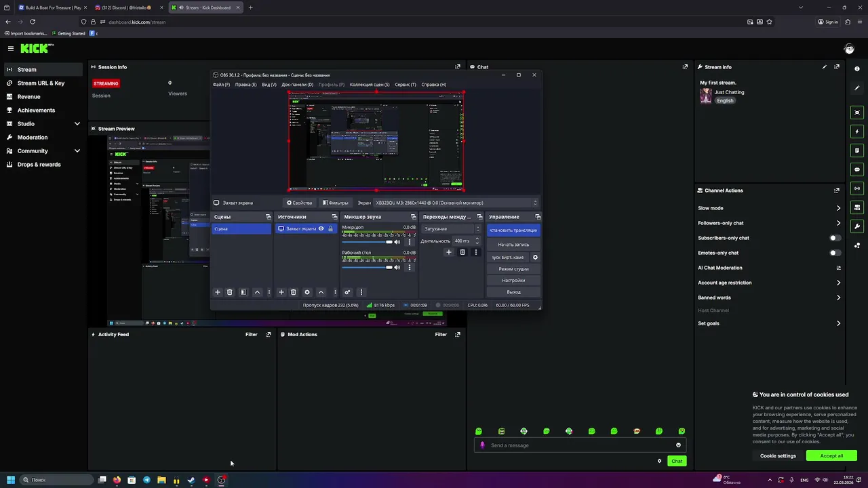Open Cookie settings
868x488 pixels.
tap(778, 455)
